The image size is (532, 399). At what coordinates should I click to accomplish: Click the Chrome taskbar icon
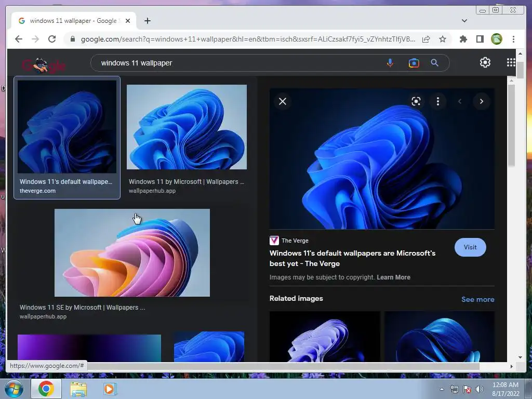tap(46, 389)
